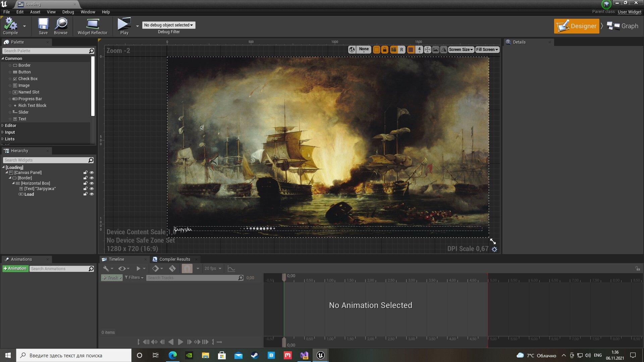
Task: Browse to asset in Content Browser
Action: pos(61,26)
